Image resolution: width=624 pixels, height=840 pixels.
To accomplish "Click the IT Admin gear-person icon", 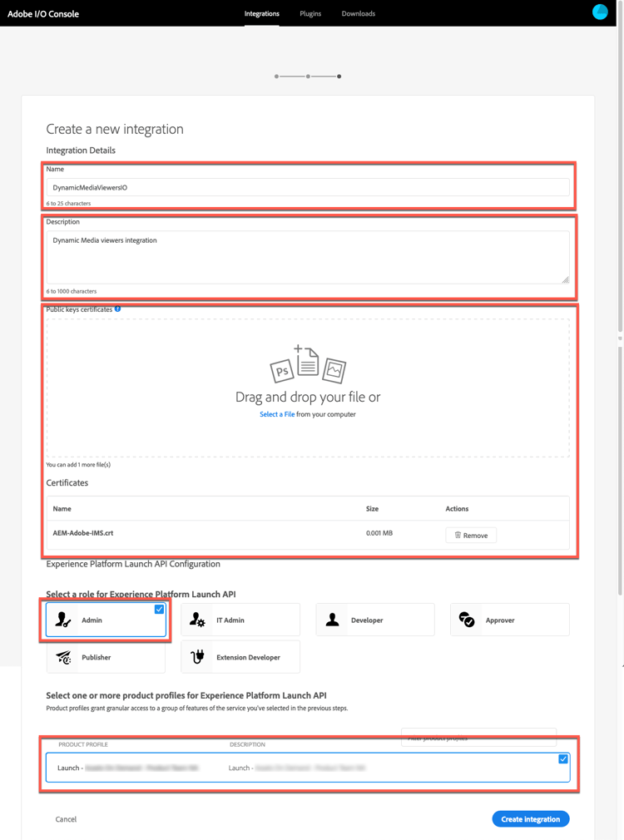I will [197, 620].
